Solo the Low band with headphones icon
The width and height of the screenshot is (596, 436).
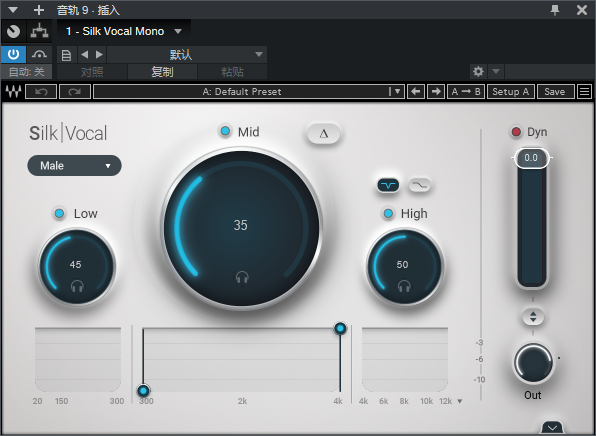coord(77,286)
